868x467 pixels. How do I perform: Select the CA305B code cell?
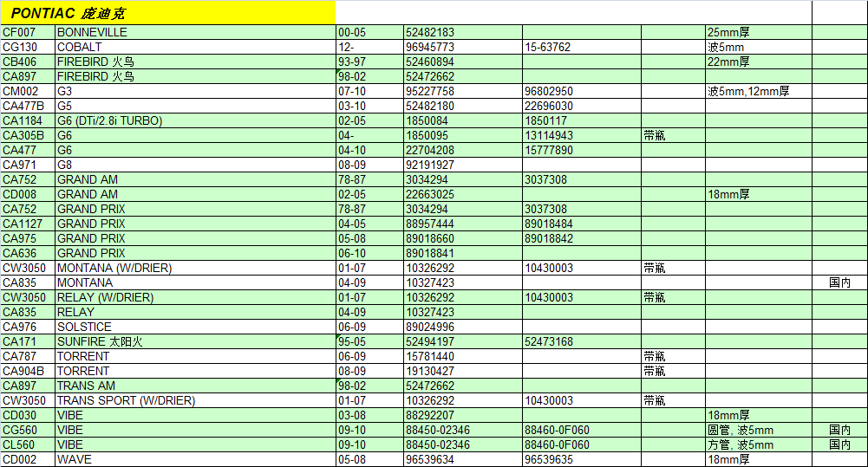pyautogui.click(x=28, y=135)
